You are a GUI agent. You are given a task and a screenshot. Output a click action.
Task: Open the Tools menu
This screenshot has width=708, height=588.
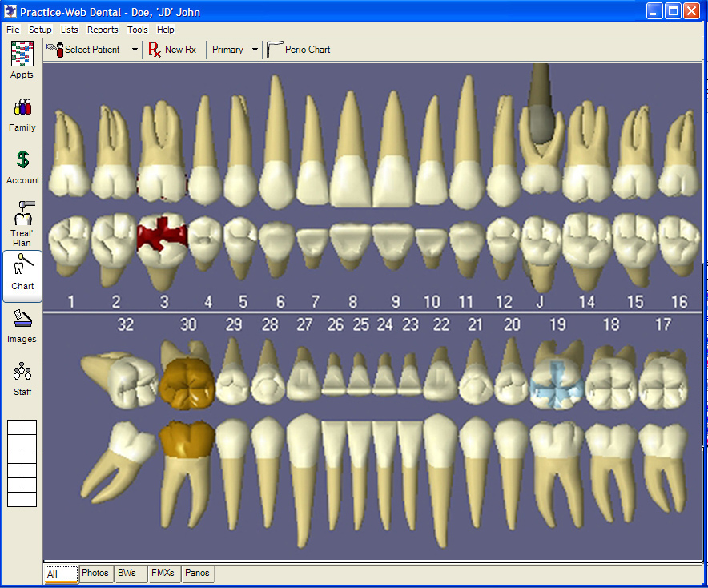[x=137, y=30]
